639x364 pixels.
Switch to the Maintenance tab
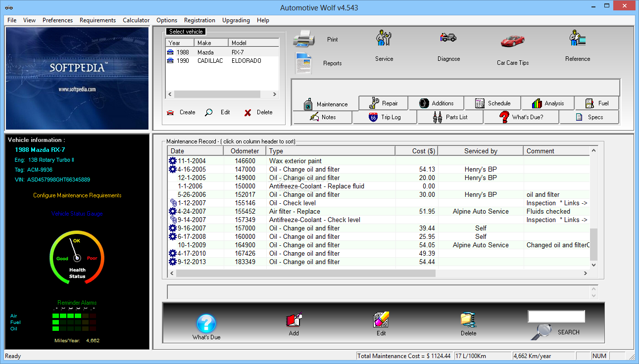(326, 104)
